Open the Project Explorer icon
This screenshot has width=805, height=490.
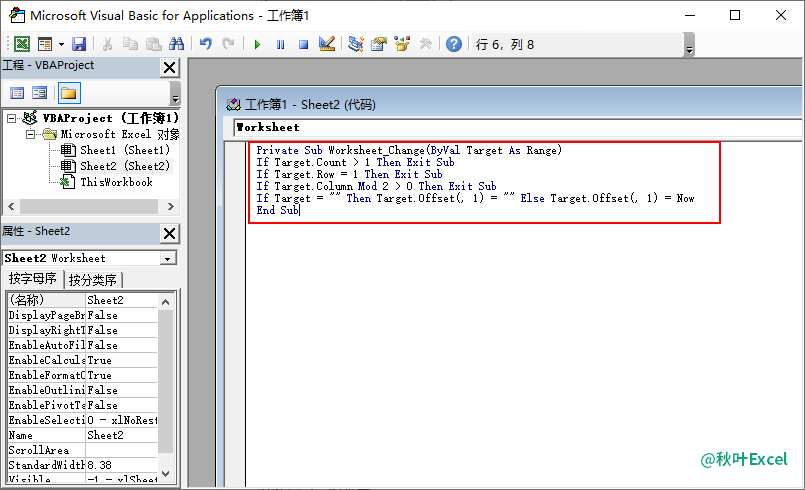tap(356, 44)
